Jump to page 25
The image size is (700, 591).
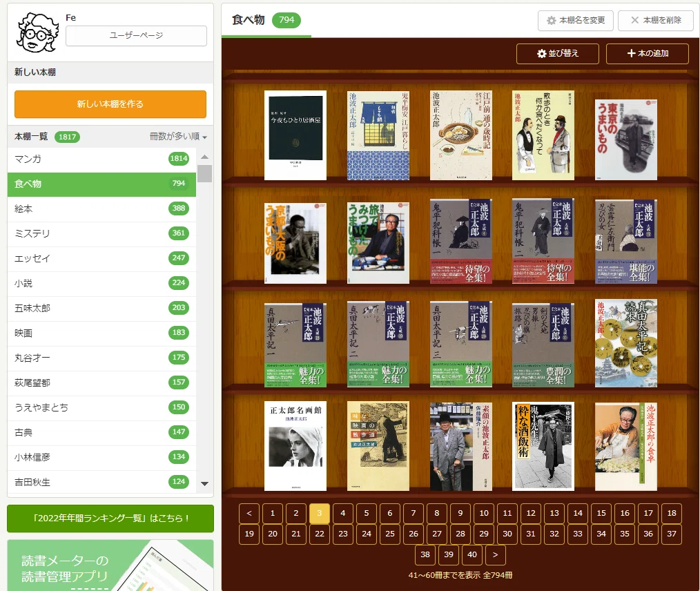point(390,534)
